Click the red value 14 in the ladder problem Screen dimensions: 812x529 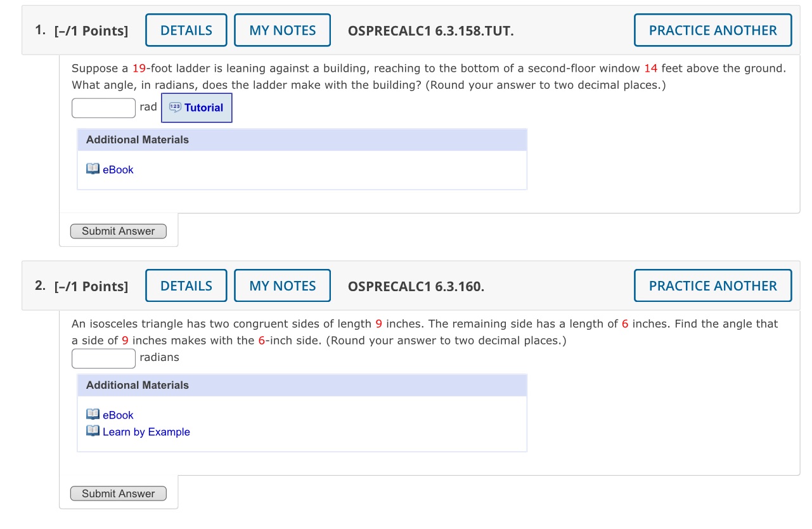tap(651, 69)
